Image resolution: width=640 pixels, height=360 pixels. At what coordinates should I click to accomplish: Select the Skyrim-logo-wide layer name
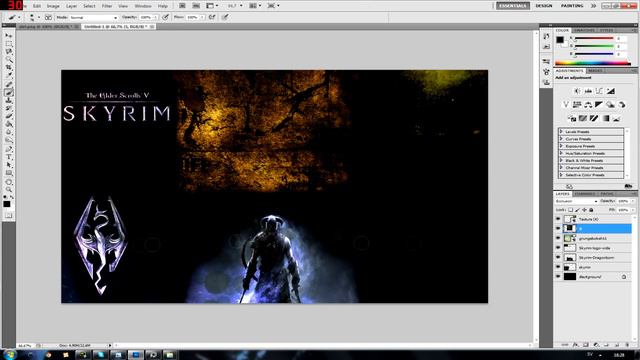click(594, 248)
